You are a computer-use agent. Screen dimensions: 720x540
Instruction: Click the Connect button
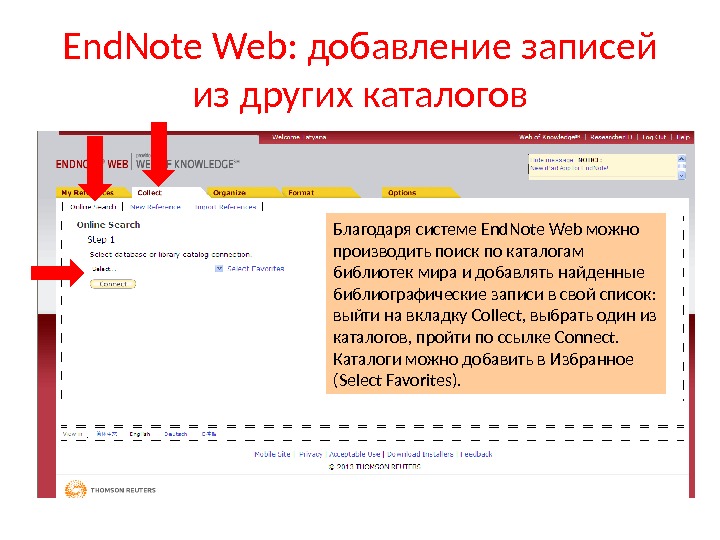[x=113, y=284]
